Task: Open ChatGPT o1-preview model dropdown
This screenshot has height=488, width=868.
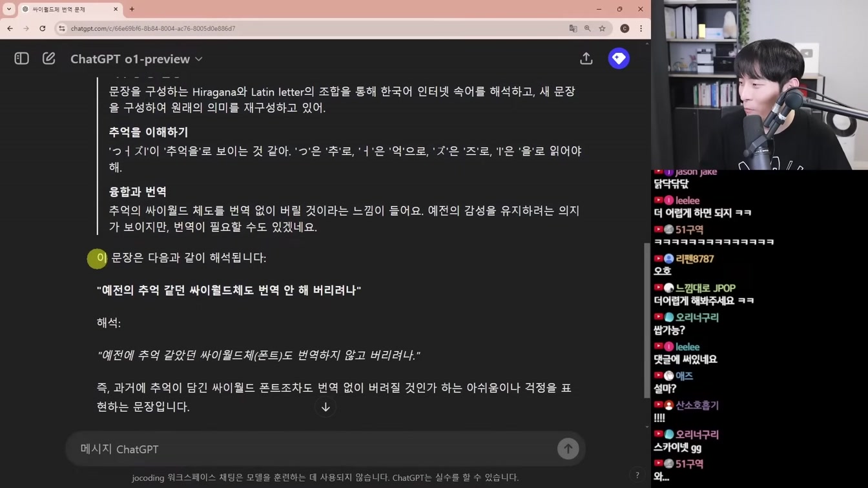Action: (136, 59)
